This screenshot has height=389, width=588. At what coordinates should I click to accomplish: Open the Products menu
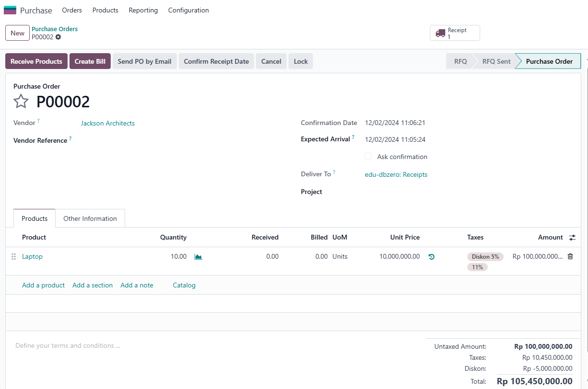105,10
